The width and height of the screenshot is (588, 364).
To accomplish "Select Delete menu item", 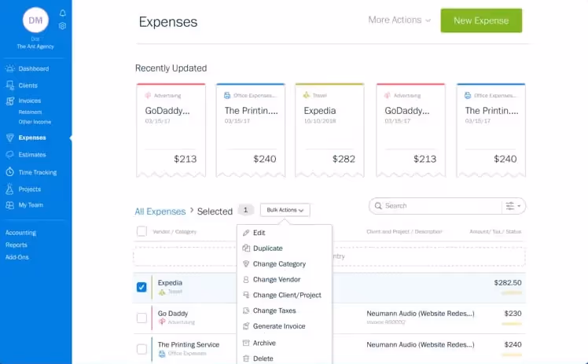I will coord(285,358).
